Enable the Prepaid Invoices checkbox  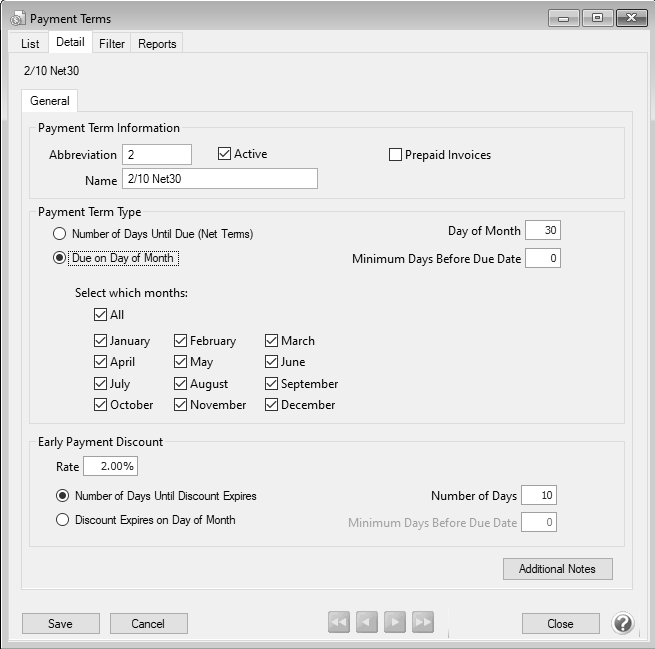point(396,155)
